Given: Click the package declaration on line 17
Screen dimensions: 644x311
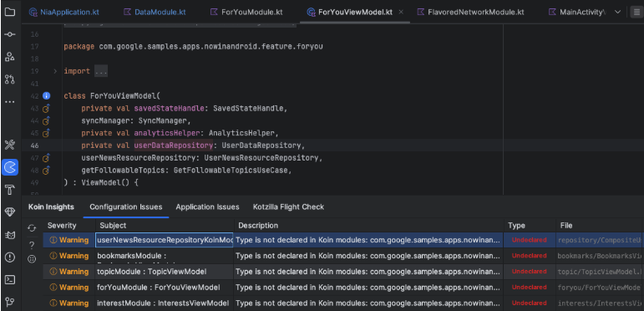Looking at the screenshot, I should click(193, 47).
